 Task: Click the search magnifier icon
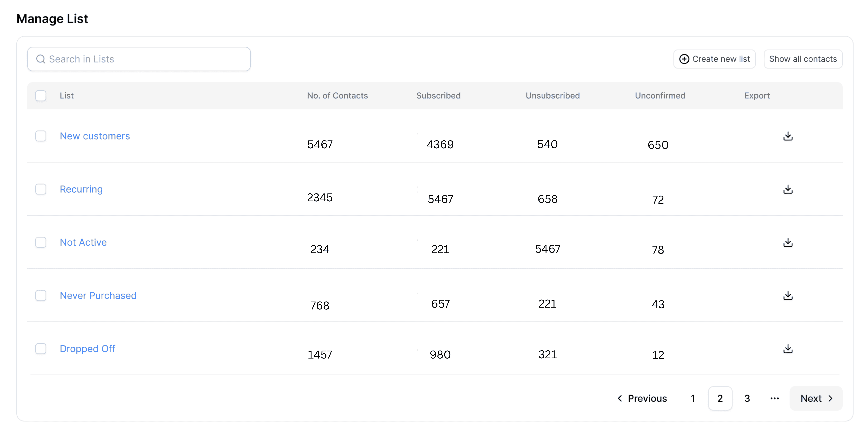click(x=41, y=59)
